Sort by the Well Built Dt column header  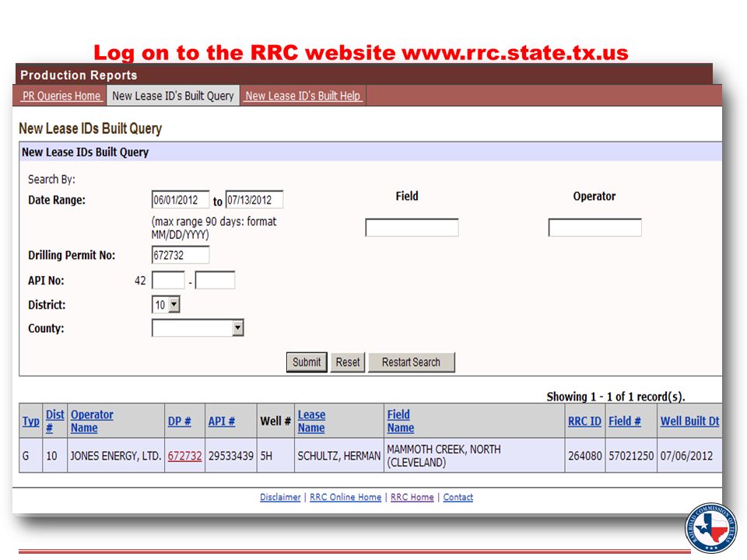(x=689, y=421)
